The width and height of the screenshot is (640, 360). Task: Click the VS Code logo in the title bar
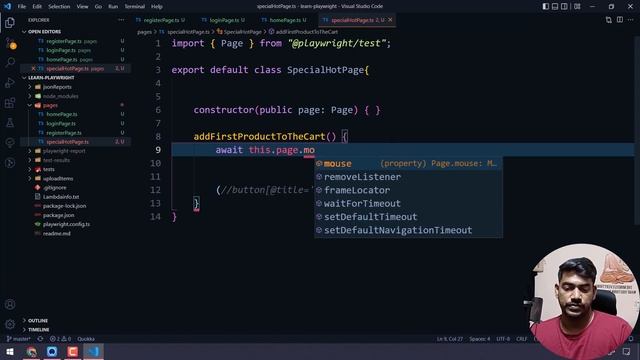tap(7, 6)
